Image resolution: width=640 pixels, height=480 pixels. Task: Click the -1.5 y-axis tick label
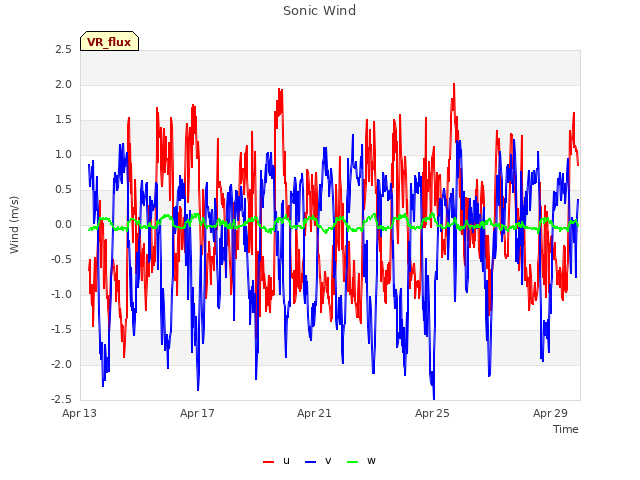click(62, 329)
